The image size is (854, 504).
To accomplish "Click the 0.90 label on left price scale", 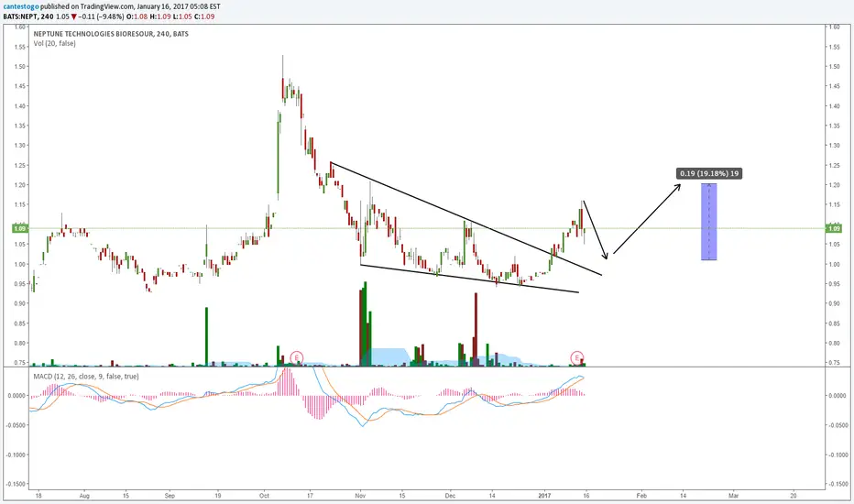I will click(x=20, y=303).
